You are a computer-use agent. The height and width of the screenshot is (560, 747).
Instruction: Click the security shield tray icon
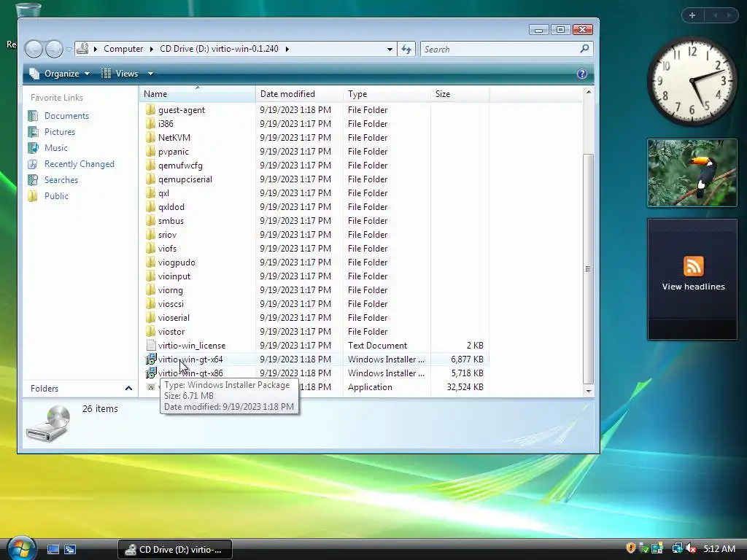[x=631, y=548]
